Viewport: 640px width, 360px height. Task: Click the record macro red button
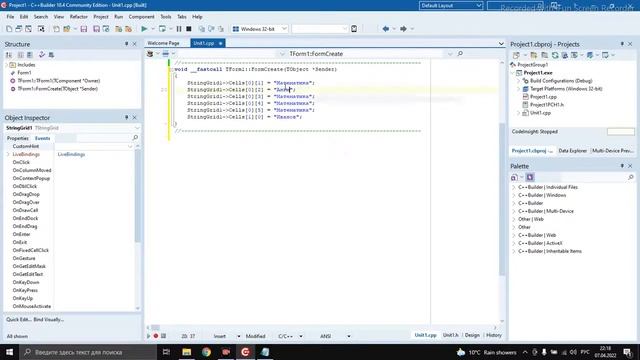tap(156, 336)
